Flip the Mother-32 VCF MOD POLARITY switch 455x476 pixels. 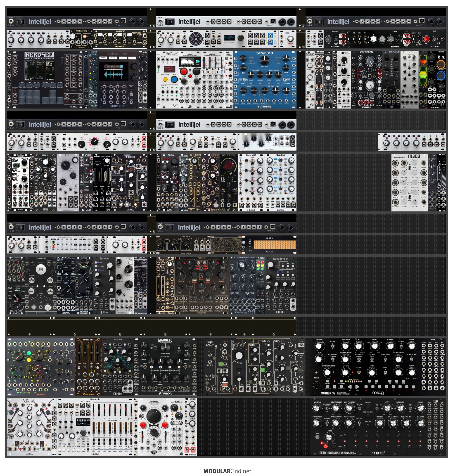coord(412,359)
